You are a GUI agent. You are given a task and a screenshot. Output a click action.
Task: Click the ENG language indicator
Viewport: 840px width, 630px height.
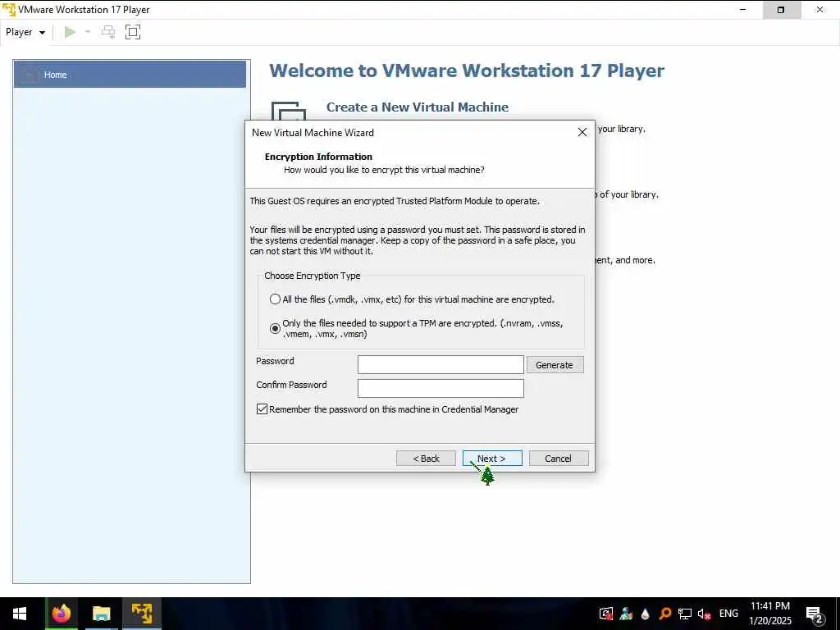(x=728, y=614)
